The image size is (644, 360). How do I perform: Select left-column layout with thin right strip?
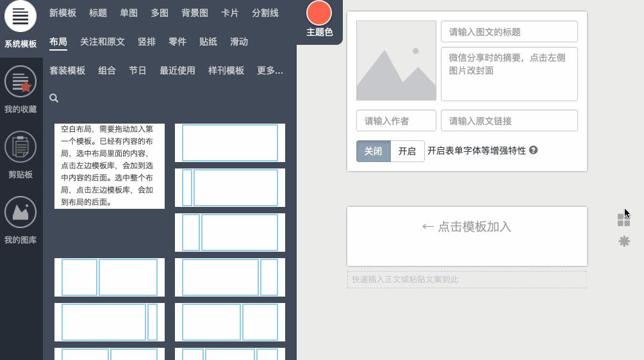pos(110,322)
